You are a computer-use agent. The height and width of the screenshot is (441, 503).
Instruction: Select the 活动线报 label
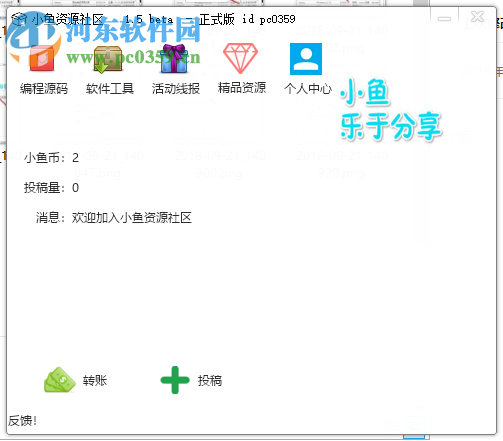176,89
